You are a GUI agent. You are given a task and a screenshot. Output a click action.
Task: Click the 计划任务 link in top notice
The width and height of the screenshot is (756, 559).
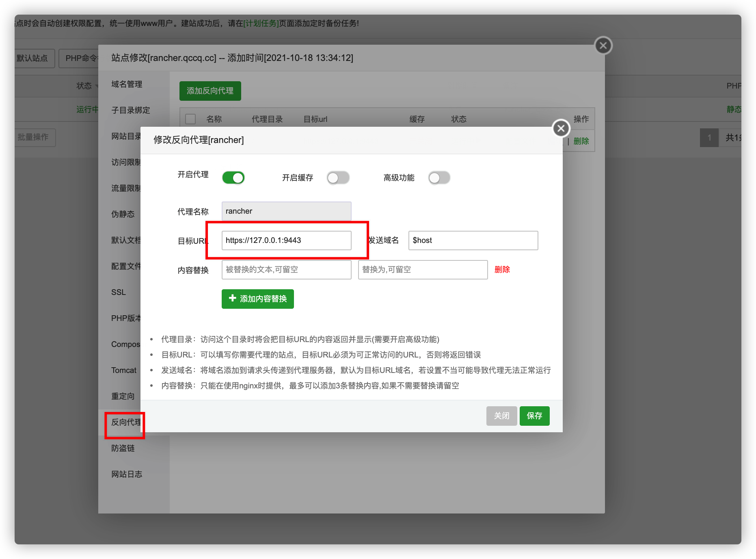coord(261,24)
